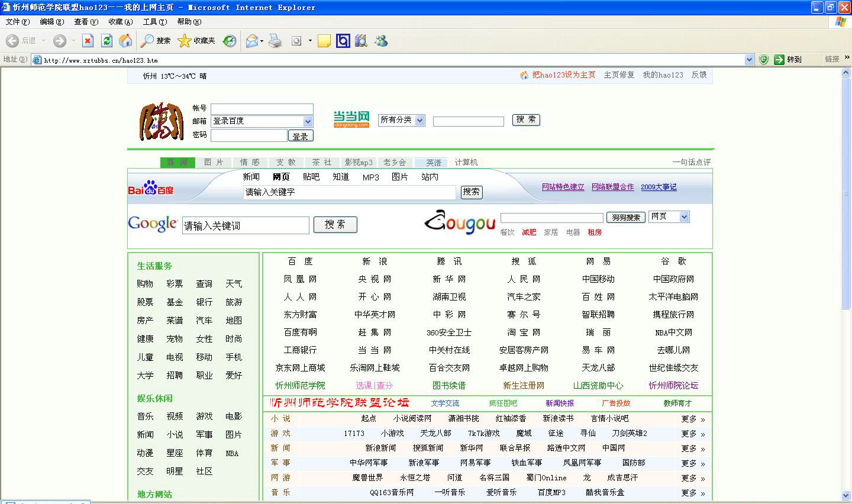The image size is (852, 504).
Task: Click the 狗狗搜索 button
Action: 626,218
